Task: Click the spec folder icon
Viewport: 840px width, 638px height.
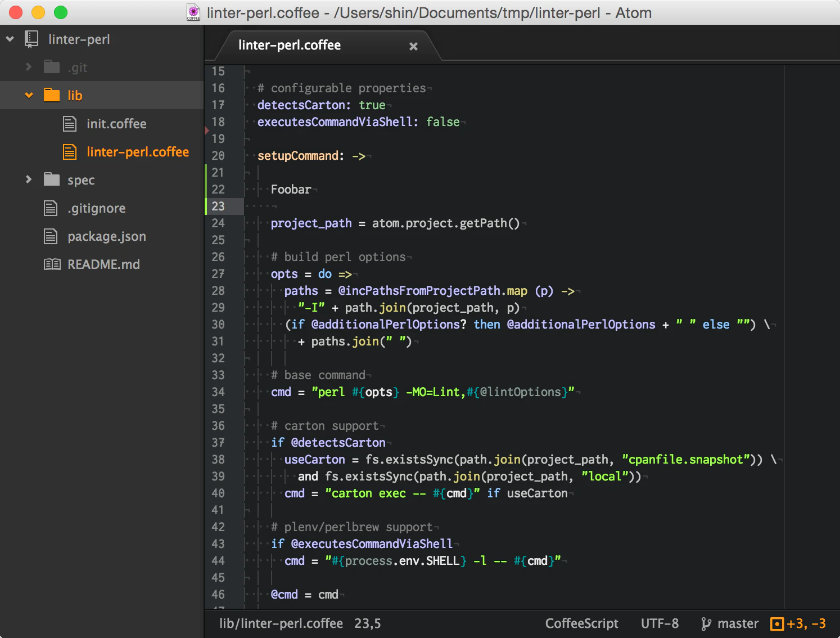Action: [52, 179]
